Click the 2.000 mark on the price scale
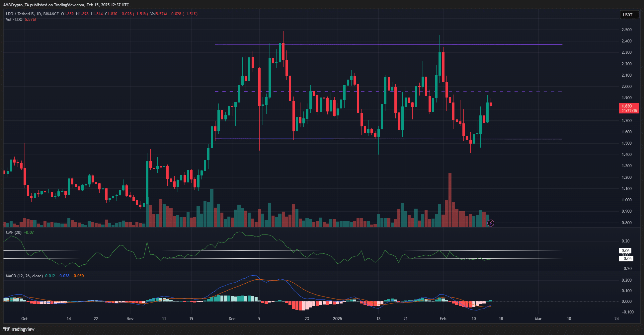 [626, 87]
